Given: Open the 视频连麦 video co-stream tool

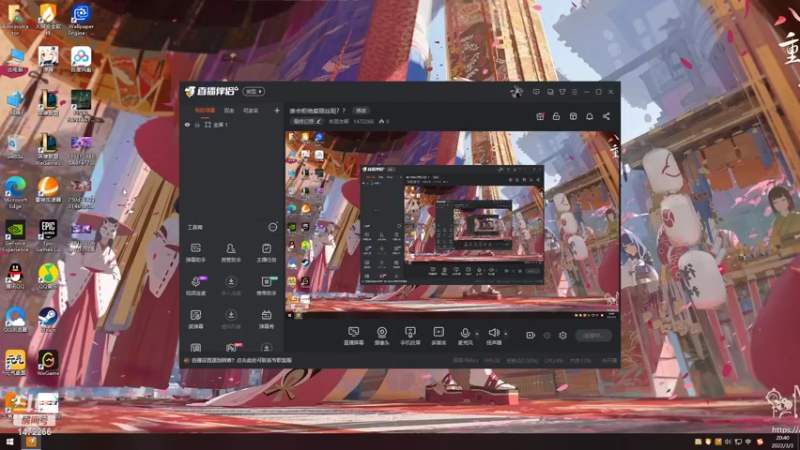Looking at the screenshot, I should point(195,286).
